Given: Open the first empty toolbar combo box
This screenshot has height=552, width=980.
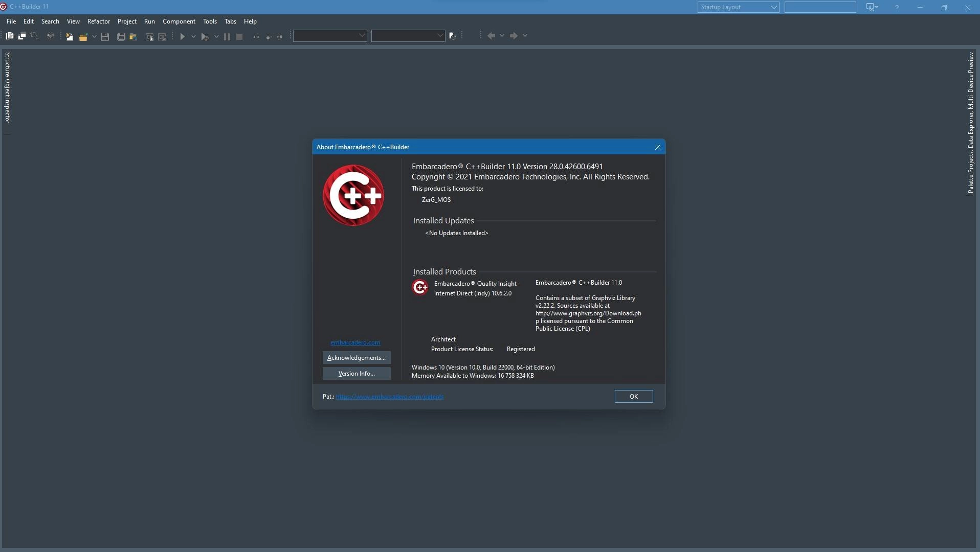Looking at the screenshot, I should 330,36.
